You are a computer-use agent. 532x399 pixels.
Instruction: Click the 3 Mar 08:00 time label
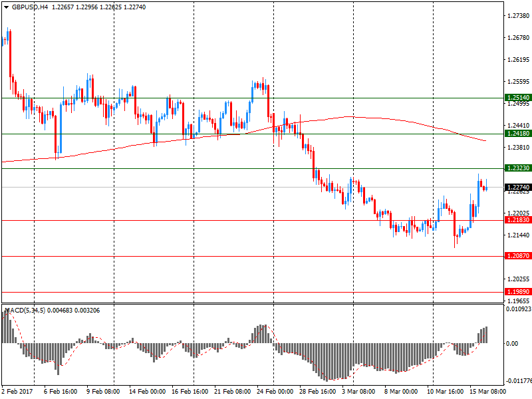coord(359,392)
